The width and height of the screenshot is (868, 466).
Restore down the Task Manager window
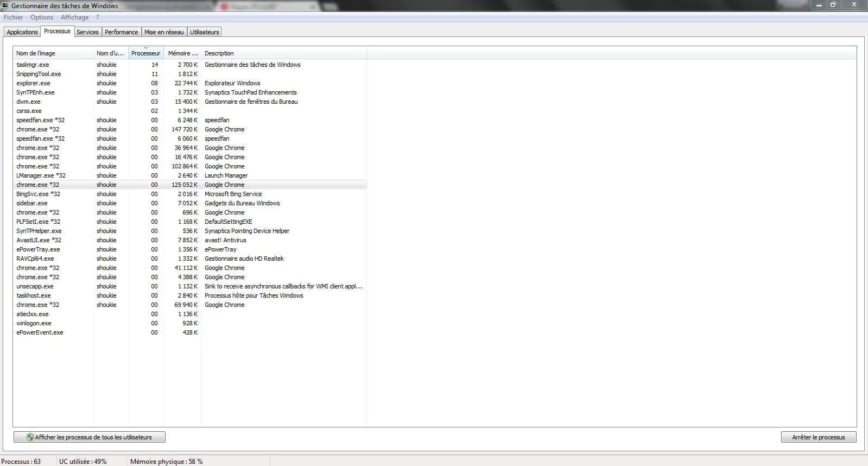tap(833, 5)
